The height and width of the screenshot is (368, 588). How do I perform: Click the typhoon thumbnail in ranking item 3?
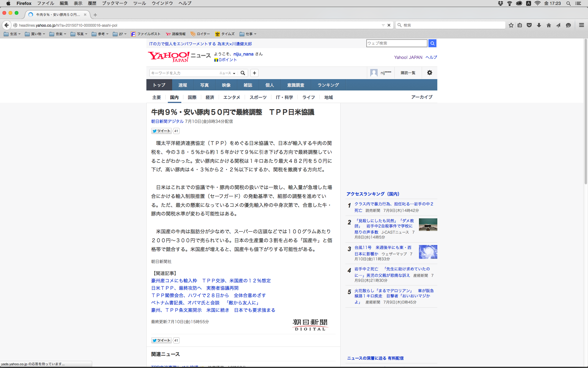(428, 252)
